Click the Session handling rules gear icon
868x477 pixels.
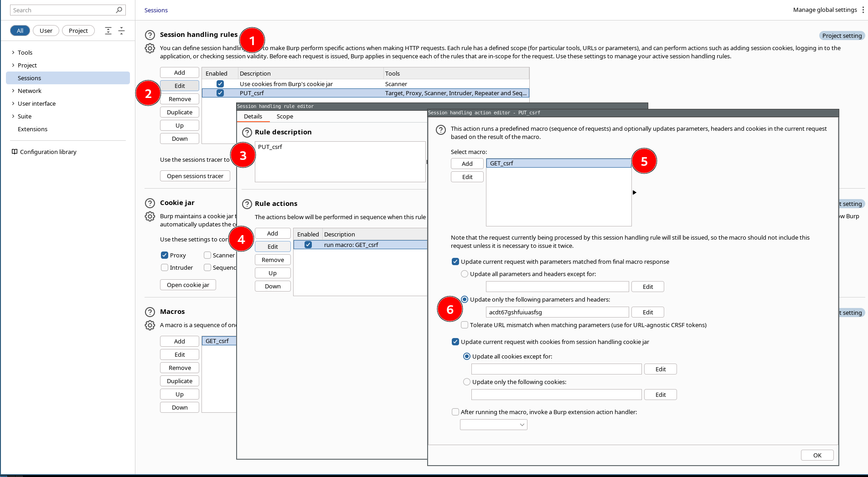tap(150, 48)
